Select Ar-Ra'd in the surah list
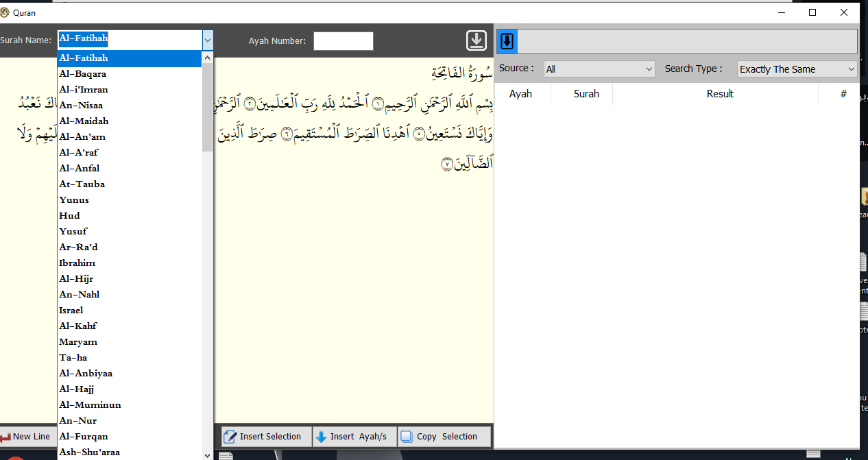 click(130, 247)
